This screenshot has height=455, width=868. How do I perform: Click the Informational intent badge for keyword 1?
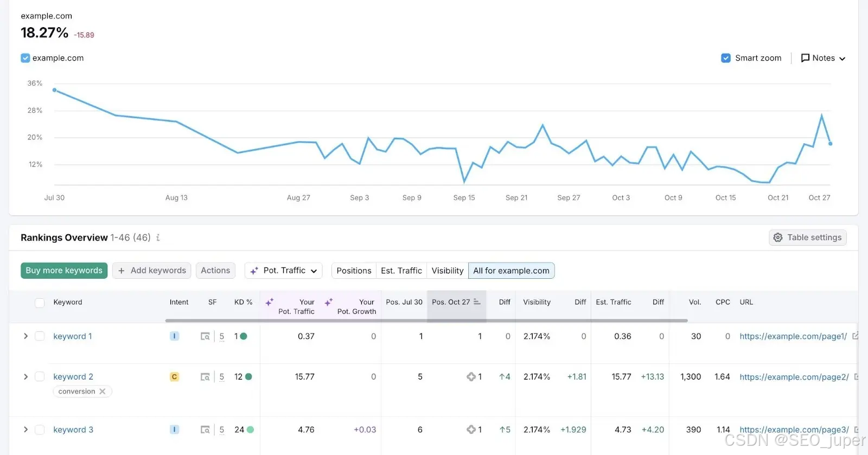pos(174,336)
